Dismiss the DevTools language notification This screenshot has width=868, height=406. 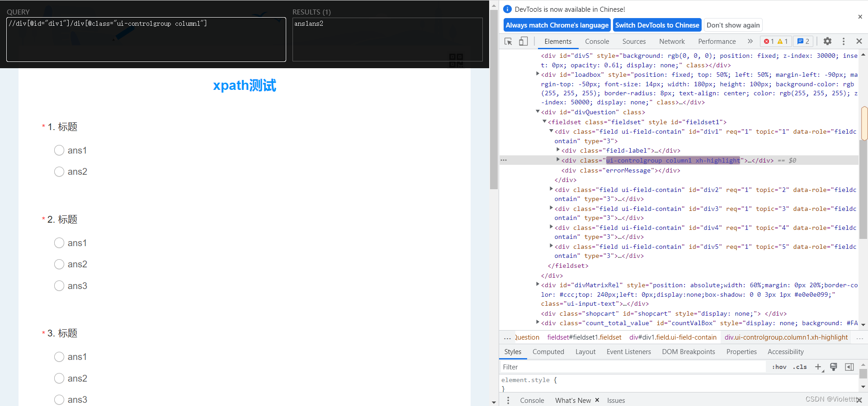pos(860,17)
